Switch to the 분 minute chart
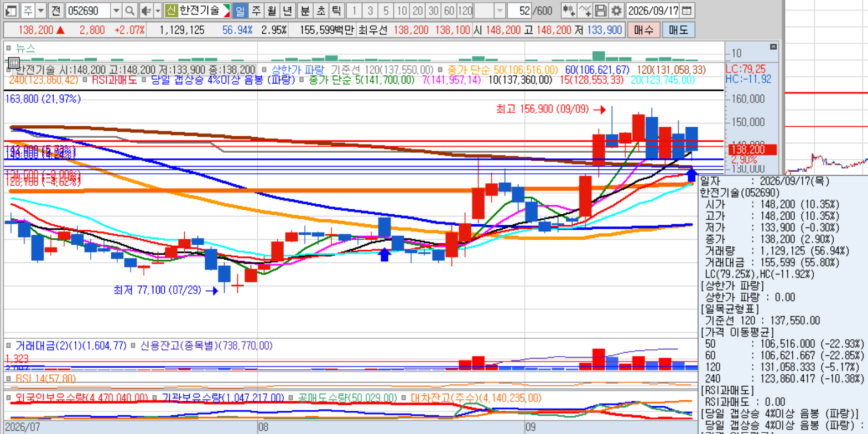 tap(305, 11)
